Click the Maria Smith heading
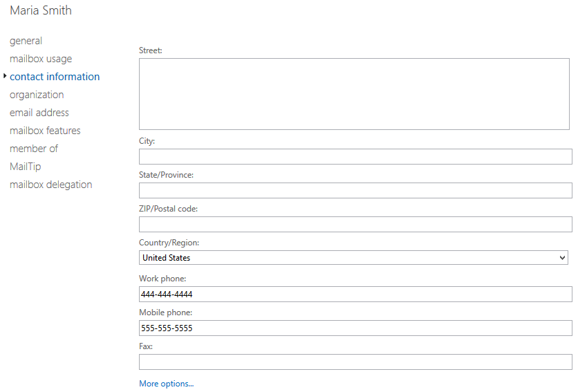This screenshot has height=392, width=578. [x=41, y=10]
